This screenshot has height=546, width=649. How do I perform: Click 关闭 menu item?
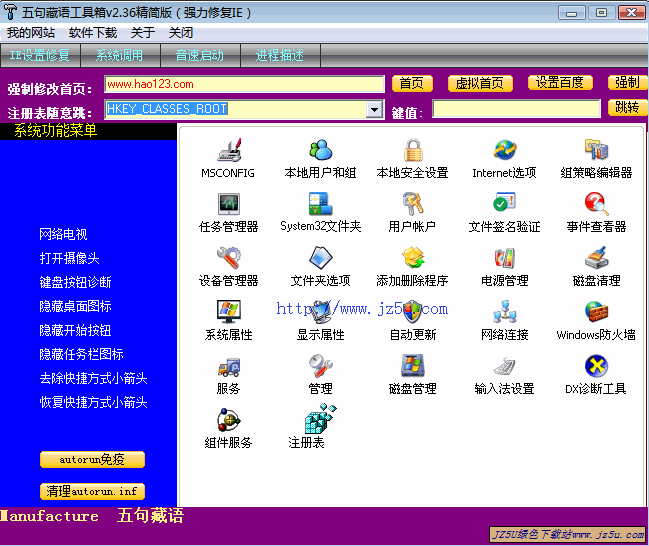(180, 32)
